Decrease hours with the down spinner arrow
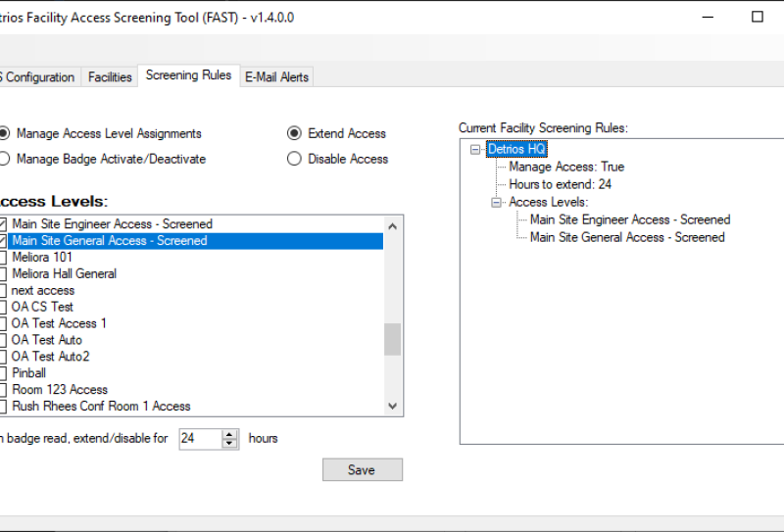784x532 pixels. (230, 444)
